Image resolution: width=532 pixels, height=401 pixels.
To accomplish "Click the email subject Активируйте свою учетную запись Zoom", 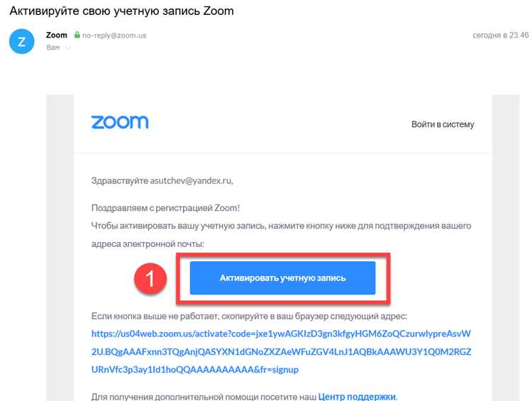I will [x=121, y=11].
